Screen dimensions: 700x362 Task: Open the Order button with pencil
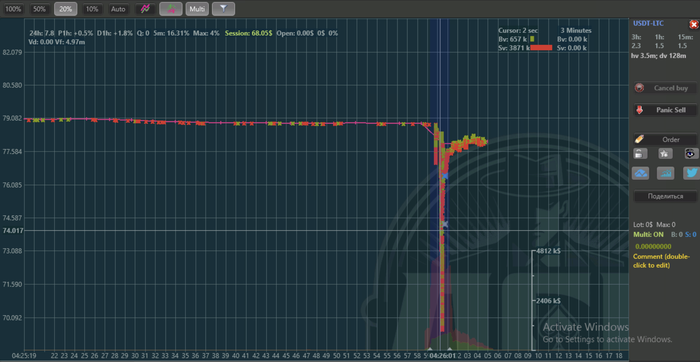point(665,139)
